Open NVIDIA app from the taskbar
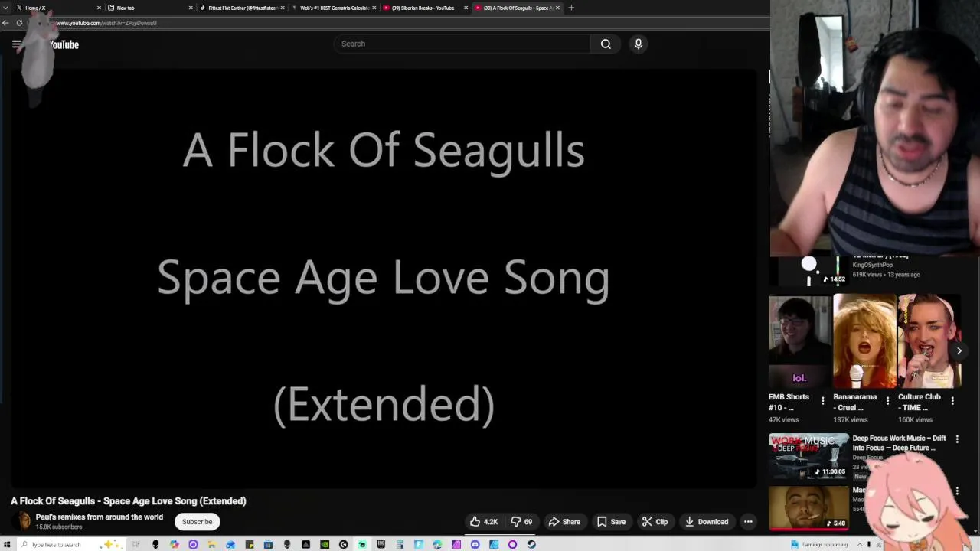The height and width of the screenshot is (551, 980). coord(325,544)
